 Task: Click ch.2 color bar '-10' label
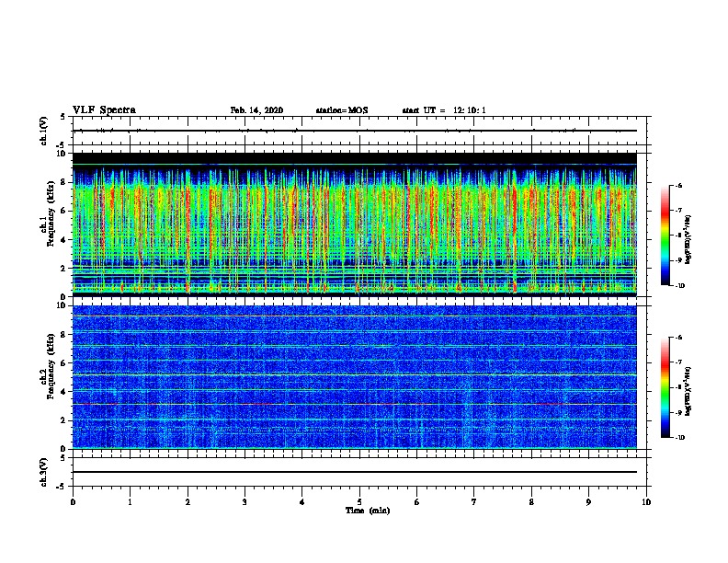679,437
